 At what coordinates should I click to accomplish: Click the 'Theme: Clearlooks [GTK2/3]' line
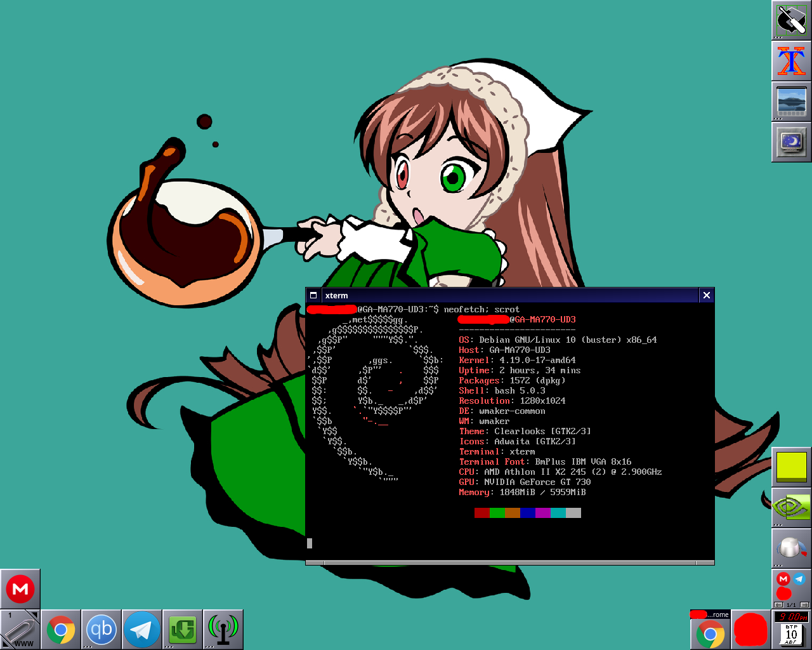525,432
